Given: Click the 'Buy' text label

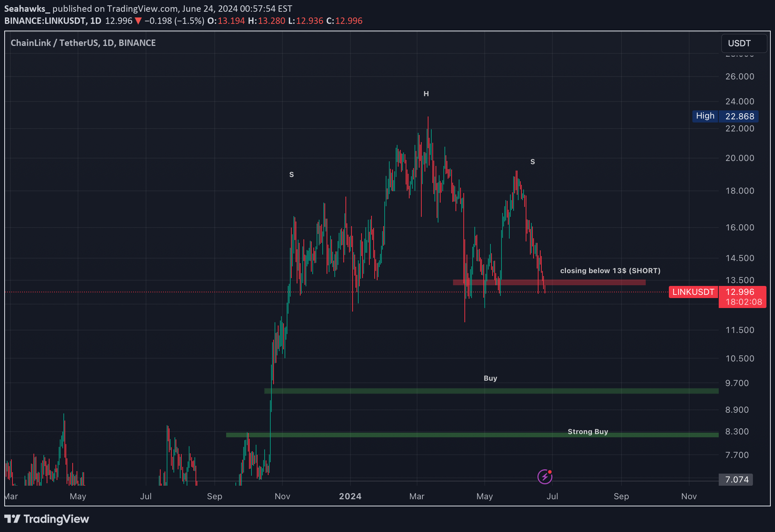Looking at the screenshot, I should pos(490,378).
